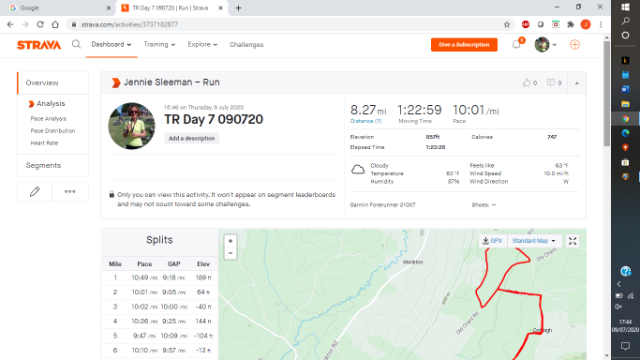This screenshot has height=360, width=640.
Task: Expand the Dashboard dropdown menu
Action: pyautogui.click(x=111, y=44)
